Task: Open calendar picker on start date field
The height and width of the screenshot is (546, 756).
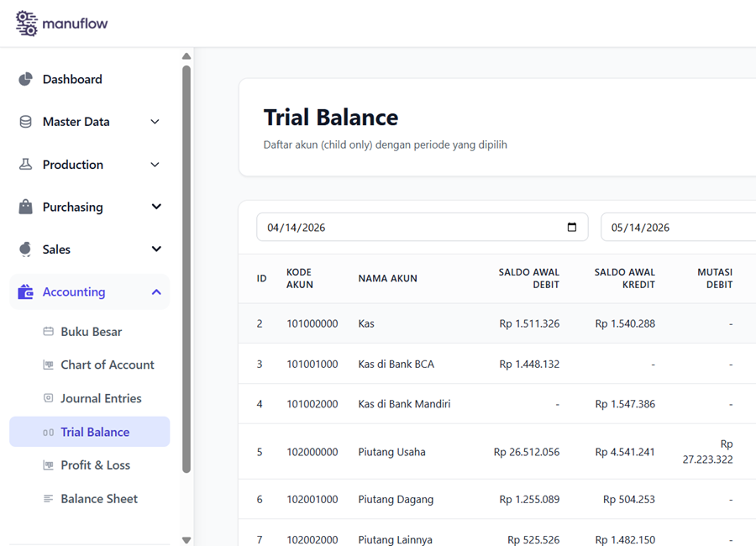Action: tap(572, 227)
